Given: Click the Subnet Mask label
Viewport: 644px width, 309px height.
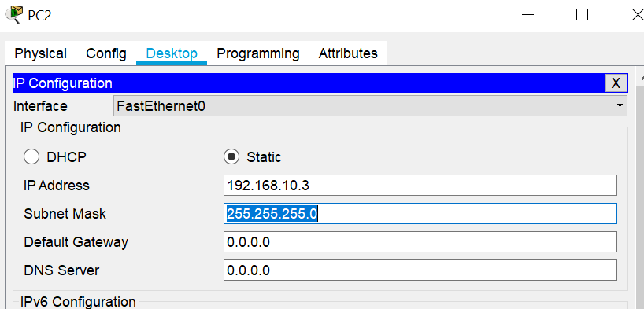Looking at the screenshot, I should [65, 214].
